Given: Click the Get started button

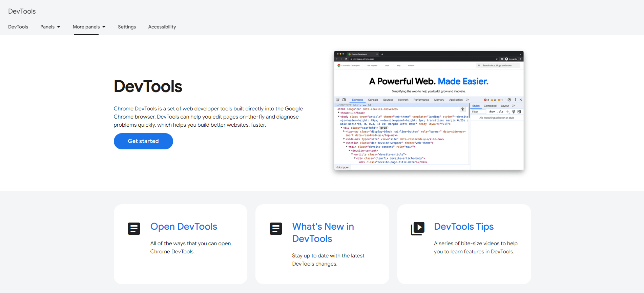Looking at the screenshot, I should [143, 141].
